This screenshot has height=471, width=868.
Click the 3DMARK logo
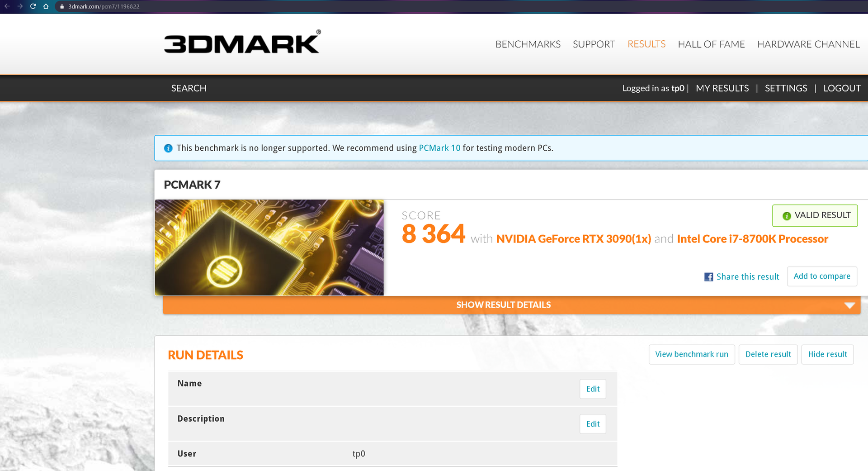pyautogui.click(x=242, y=42)
